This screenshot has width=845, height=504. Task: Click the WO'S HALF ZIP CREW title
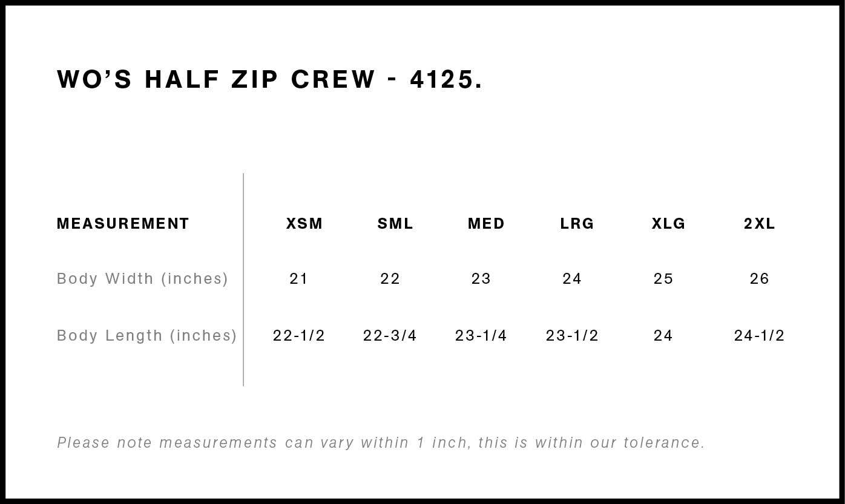269,79
